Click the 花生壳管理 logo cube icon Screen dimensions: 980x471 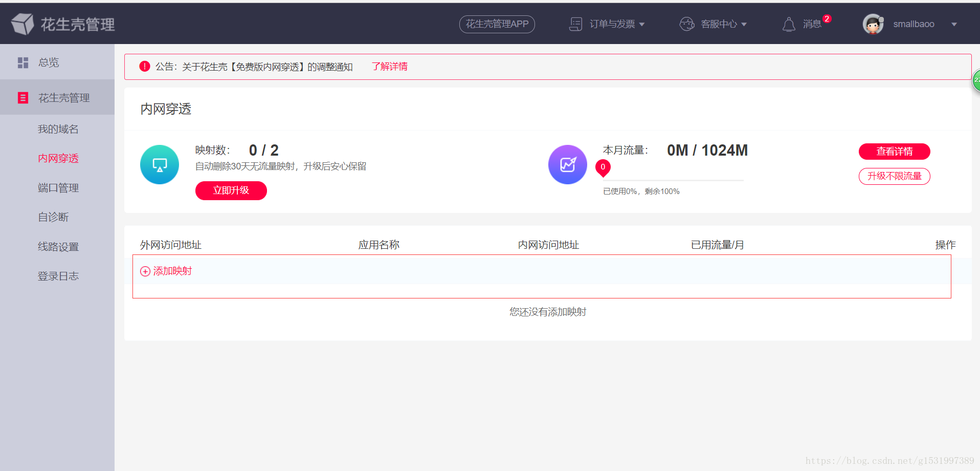tap(23, 24)
